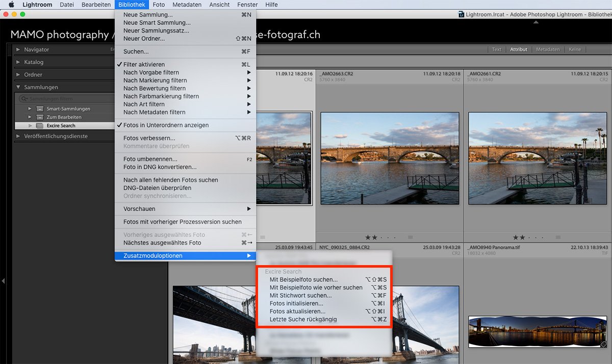Set star rating under _AMO2661.CR2
This screenshot has width=612, height=364.
(x=528, y=237)
